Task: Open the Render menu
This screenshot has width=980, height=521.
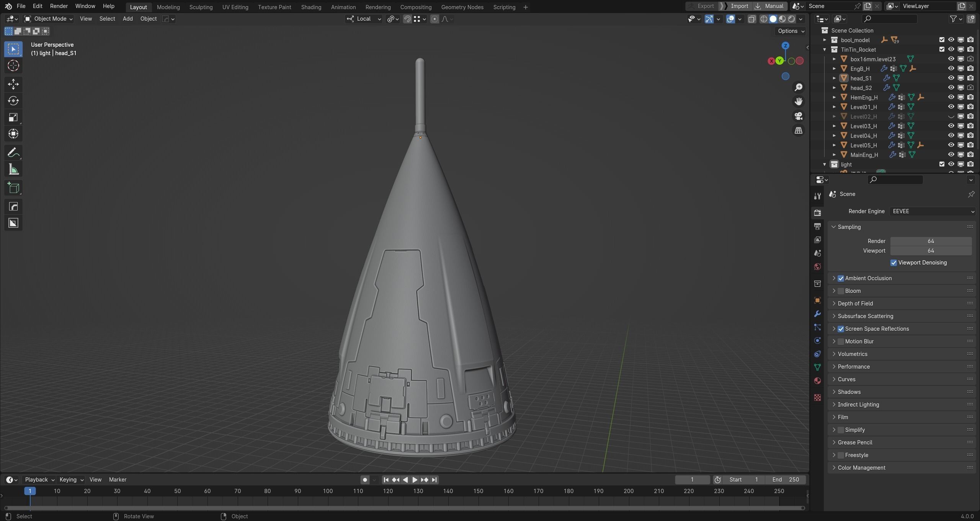Action: pyautogui.click(x=59, y=6)
